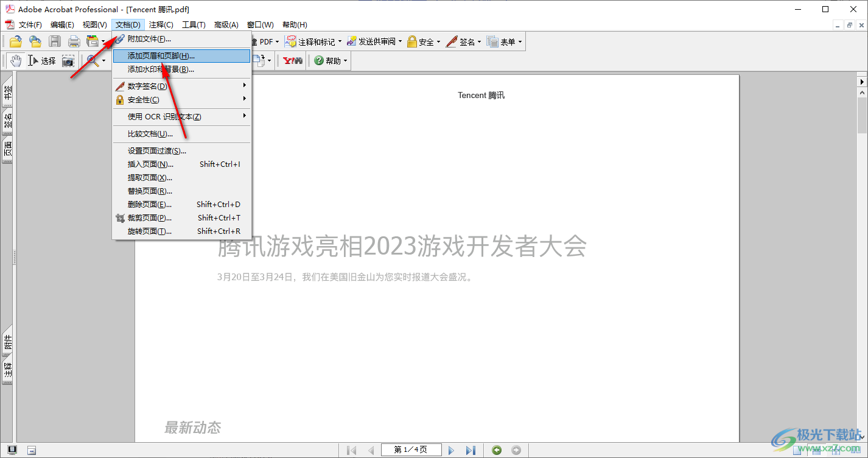Expand OCR text recognition submenu
The height and width of the screenshot is (458, 868).
[181, 117]
